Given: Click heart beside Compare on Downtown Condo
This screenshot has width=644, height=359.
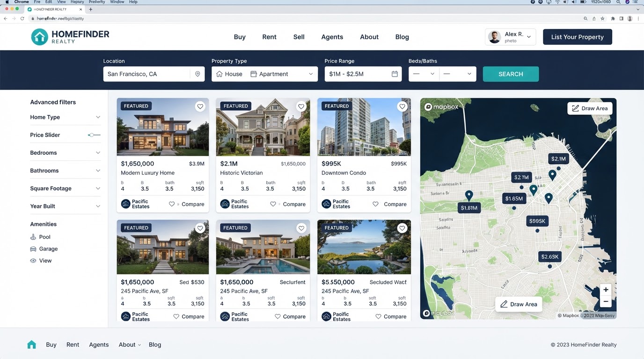Looking at the screenshot, I should [375, 204].
